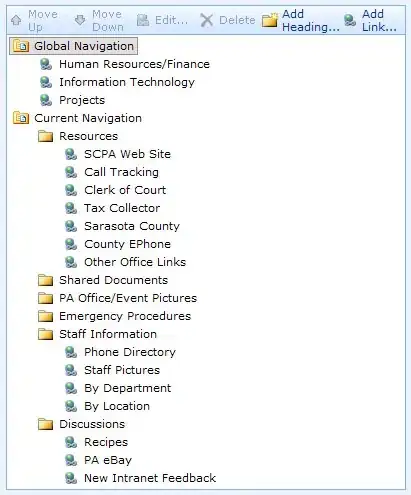Click the Delete toolbar text
This screenshot has height=495, width=411.
(x=237, y=20)
